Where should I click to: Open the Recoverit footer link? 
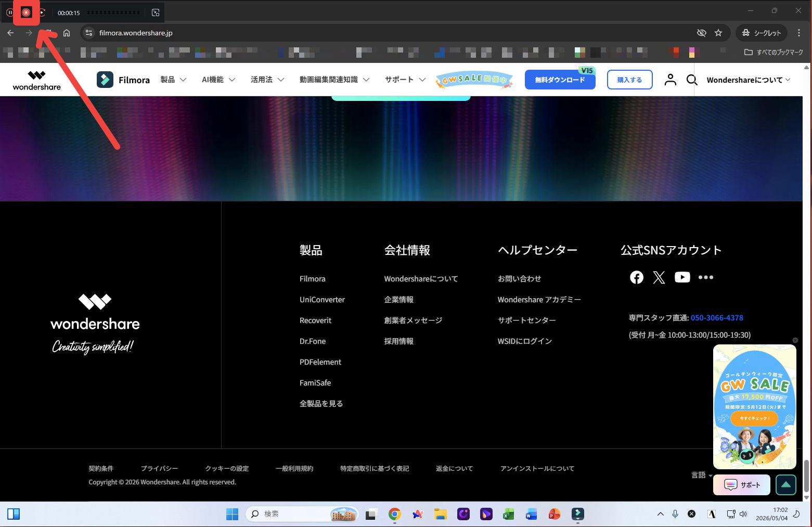(315, 320)
